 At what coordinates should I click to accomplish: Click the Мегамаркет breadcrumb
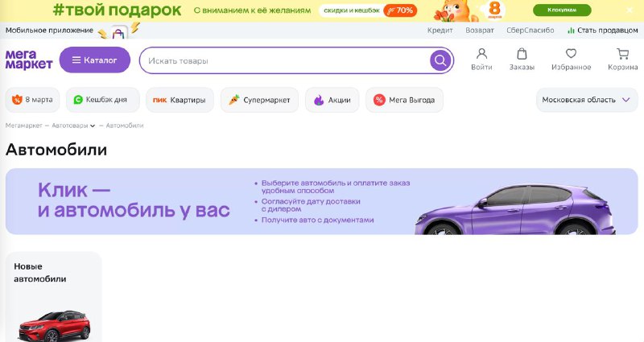[24, 126]
